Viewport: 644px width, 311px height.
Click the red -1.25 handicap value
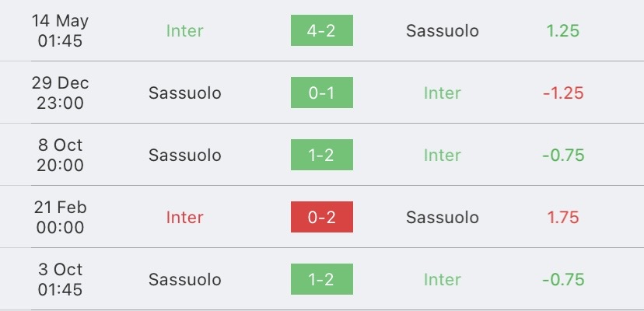[563, 93]
